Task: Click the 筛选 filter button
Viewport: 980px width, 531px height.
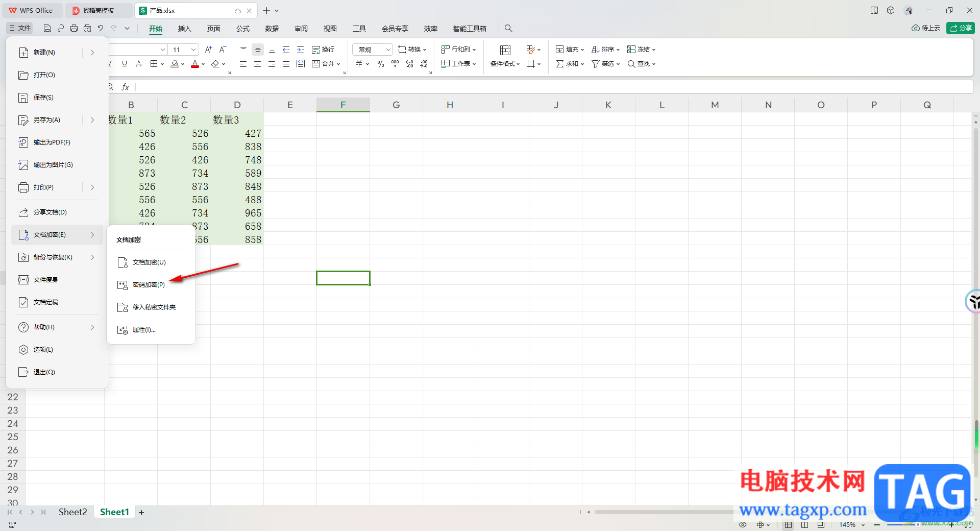Action: [606, 64]
